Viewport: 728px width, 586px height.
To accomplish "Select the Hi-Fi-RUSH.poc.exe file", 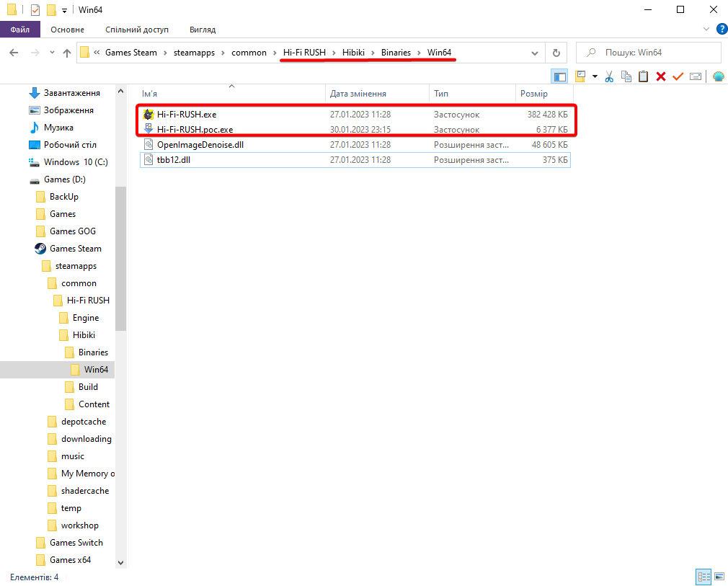I will click(x=355, y=130).
